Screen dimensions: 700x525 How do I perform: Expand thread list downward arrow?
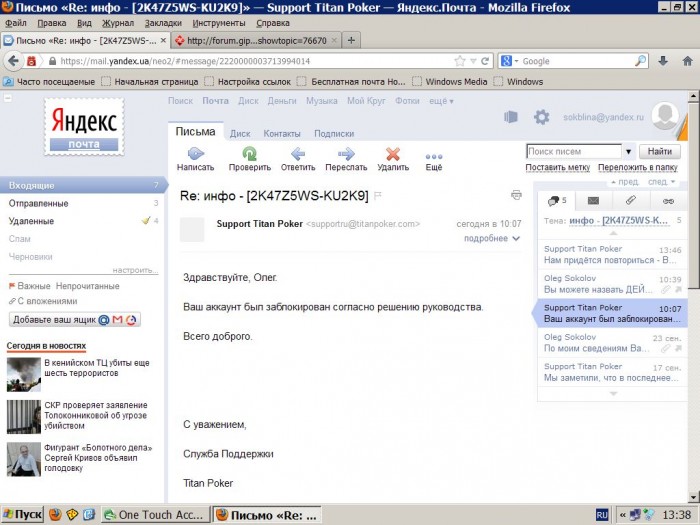pyautogui.click(x=613, y=393)
